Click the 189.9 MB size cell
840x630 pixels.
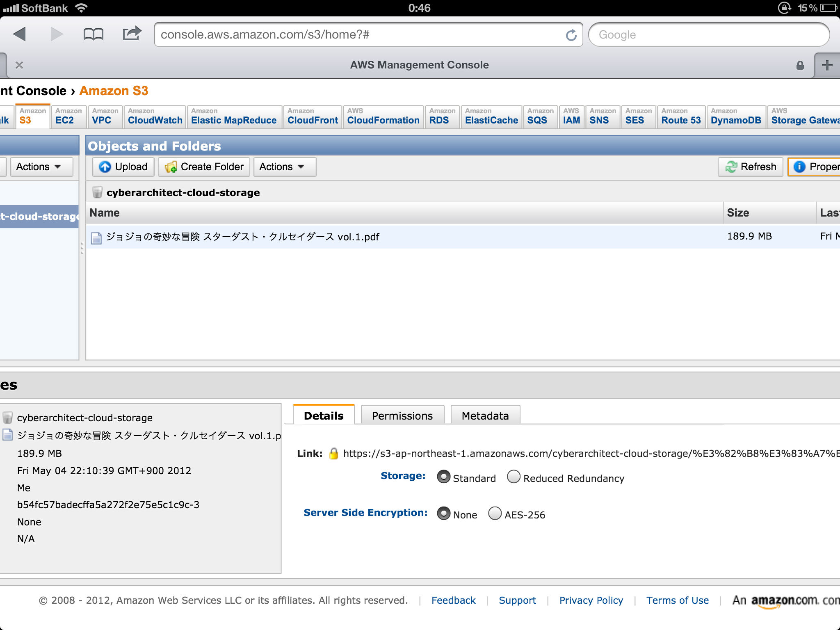749,236
